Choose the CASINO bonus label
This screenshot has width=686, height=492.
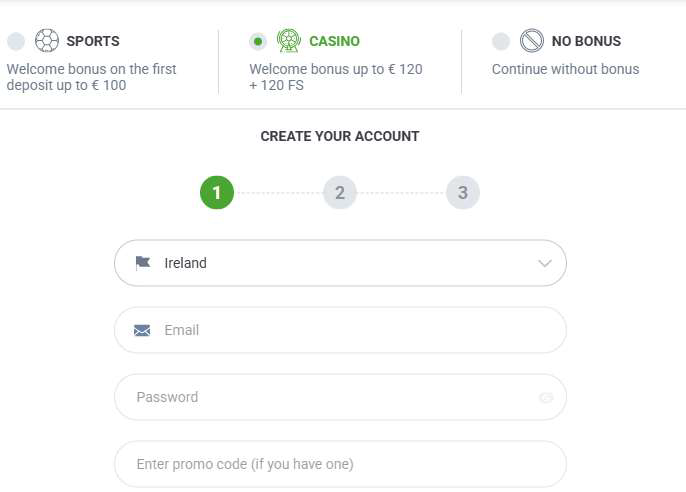click(334, 41)
